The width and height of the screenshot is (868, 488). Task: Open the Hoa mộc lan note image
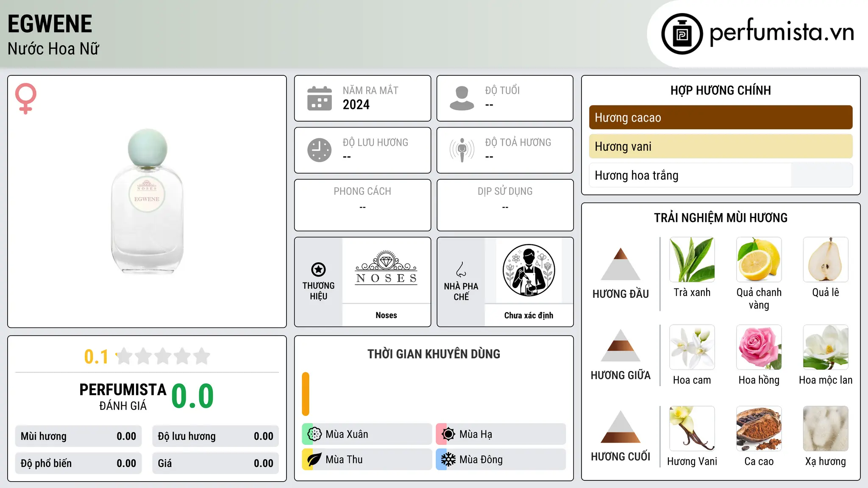click(826, 347)
